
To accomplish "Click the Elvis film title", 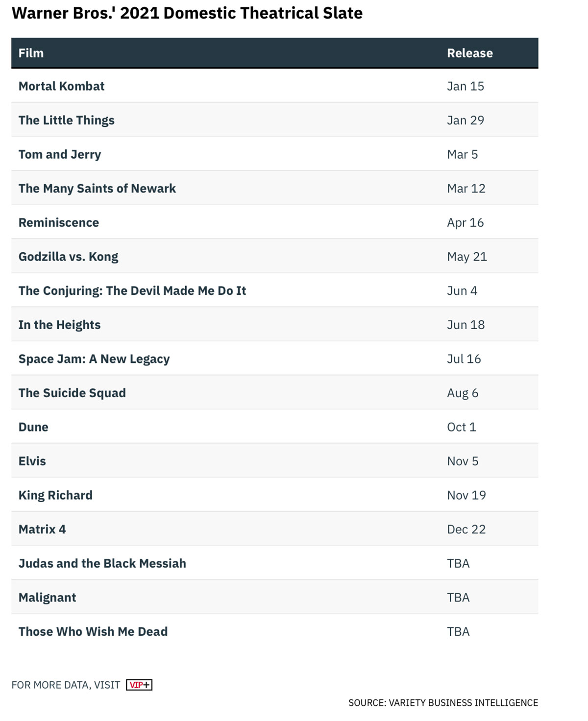I will (32, 461).
